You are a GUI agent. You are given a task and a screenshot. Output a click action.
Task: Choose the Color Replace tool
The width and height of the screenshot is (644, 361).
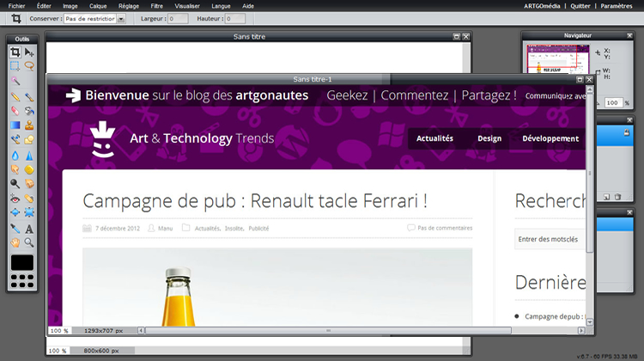point(15,139)
